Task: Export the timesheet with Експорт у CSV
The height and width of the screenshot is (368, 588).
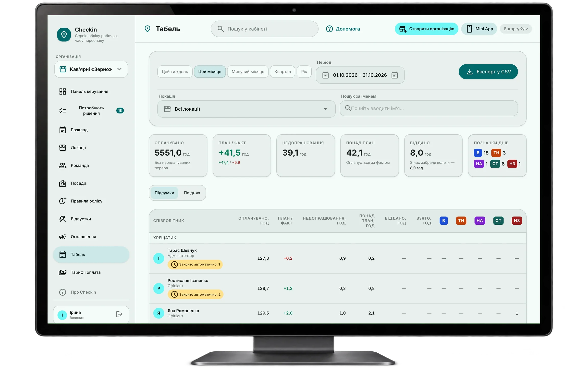Action: point(488,72)
